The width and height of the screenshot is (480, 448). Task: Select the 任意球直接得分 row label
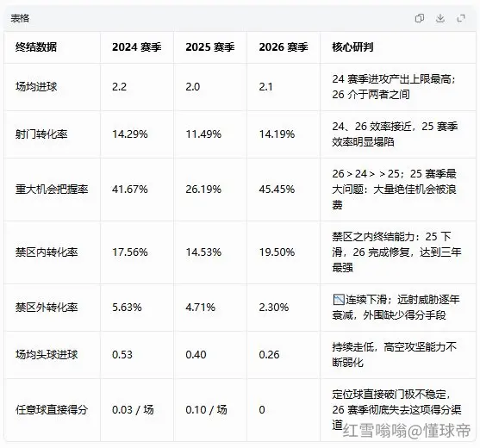pyautogui.click(x=52, y=410)
